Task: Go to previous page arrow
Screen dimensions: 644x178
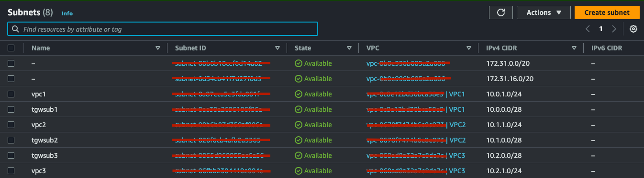Action: (x=588, y=29)
